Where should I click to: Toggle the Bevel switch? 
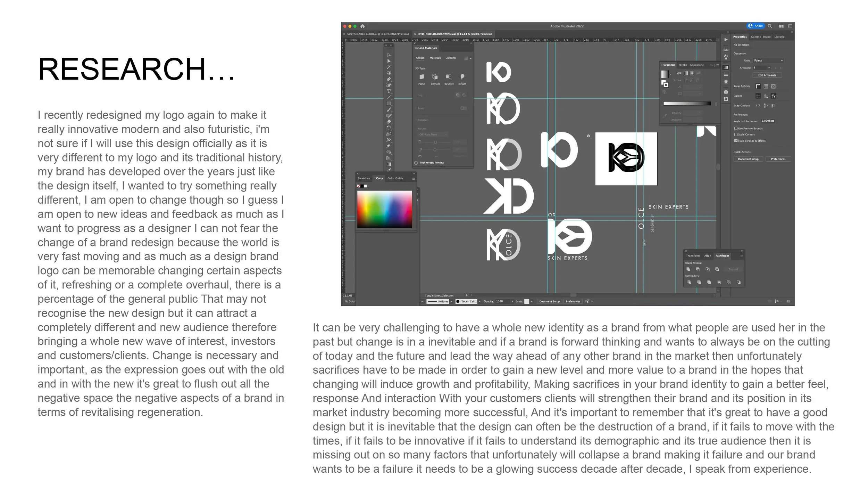tap(463, 108)
